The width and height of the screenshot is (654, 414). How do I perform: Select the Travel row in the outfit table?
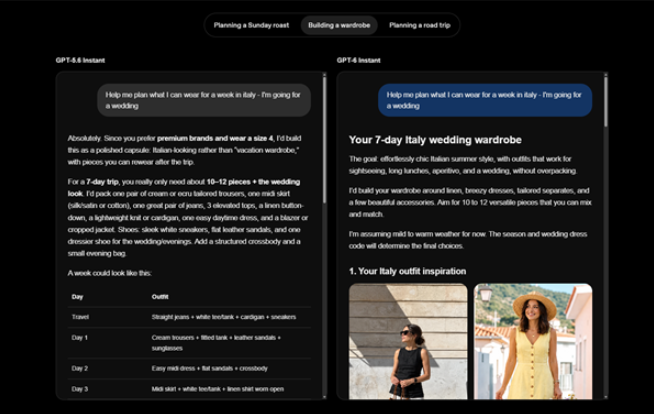[x=189, y=317]
